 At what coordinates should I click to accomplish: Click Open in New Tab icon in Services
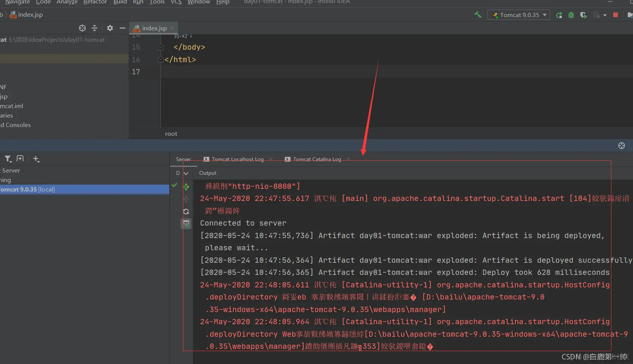[x=20, y=159]
